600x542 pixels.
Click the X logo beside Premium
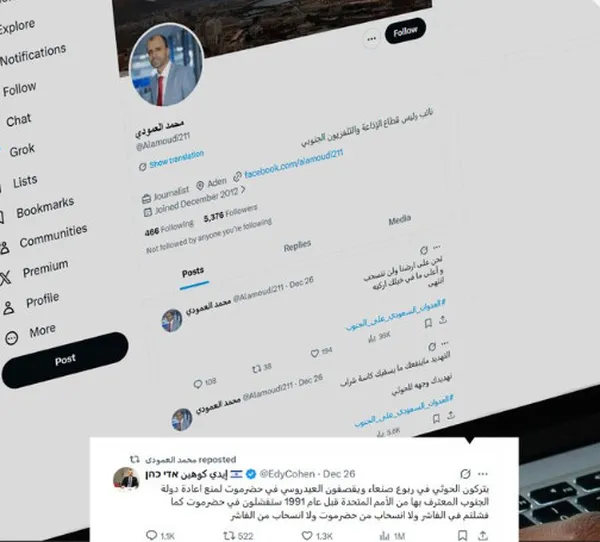(5, 278)
